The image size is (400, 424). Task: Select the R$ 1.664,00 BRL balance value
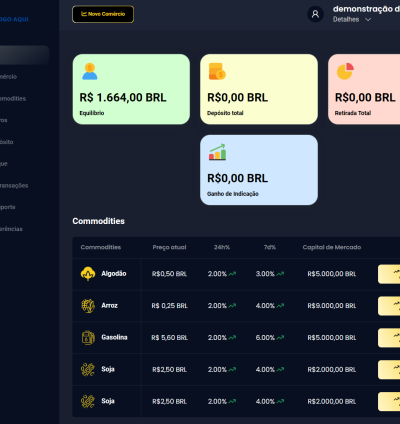[123, 98]
